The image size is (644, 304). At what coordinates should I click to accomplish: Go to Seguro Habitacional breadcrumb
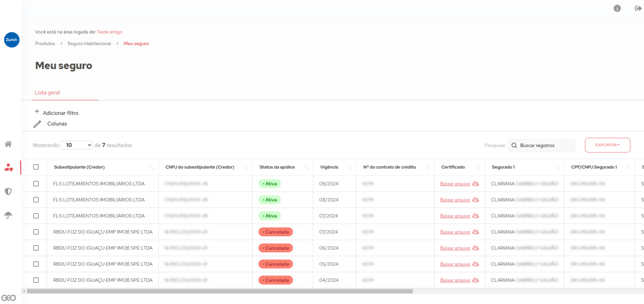[x=89, y=44]
